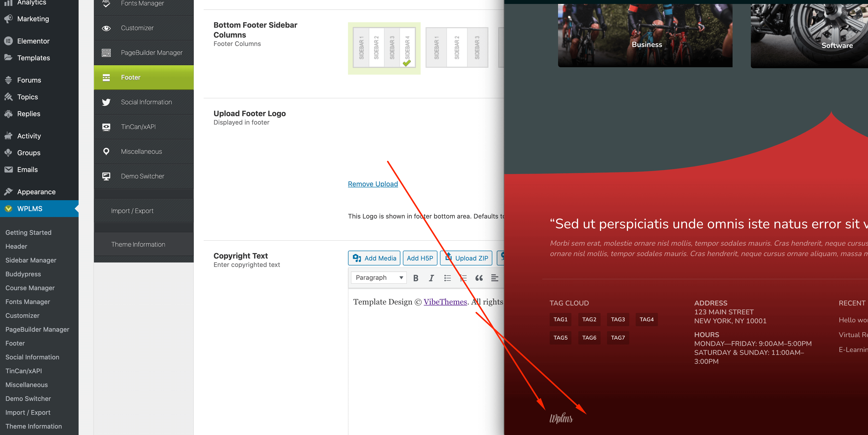Click the Topics icon in sidebar
This screenshot has height=435, width=868.
point(8,97)
